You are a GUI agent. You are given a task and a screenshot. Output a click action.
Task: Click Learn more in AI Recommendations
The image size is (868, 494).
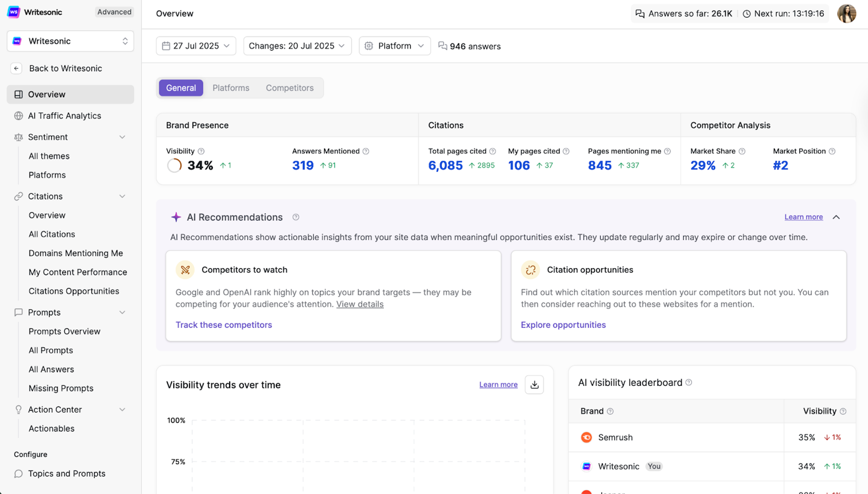click(x=803, y=217)
